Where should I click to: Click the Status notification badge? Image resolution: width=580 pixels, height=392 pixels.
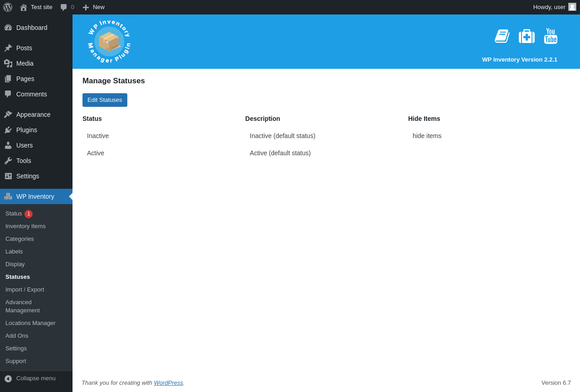pos(29,214)
